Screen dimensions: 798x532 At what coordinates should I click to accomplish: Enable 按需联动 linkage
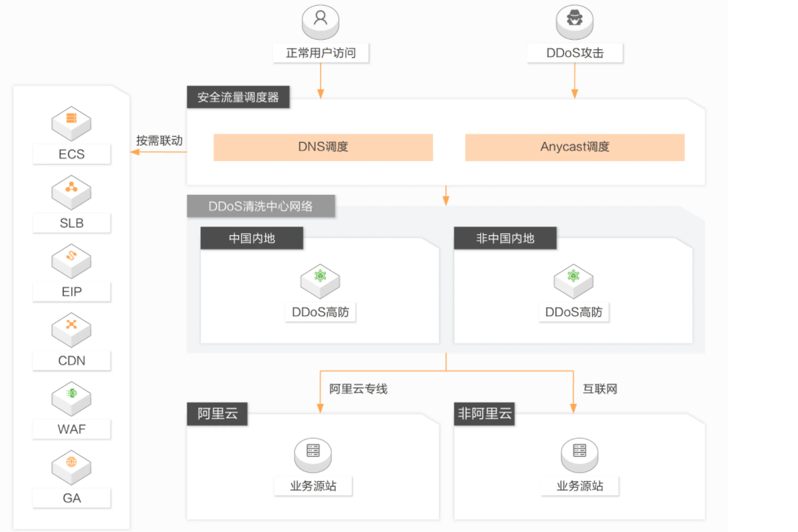[x=159, y=141]
